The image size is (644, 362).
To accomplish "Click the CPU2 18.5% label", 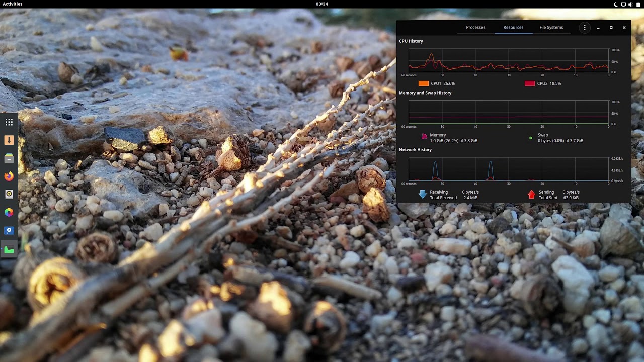I will 549,83.
